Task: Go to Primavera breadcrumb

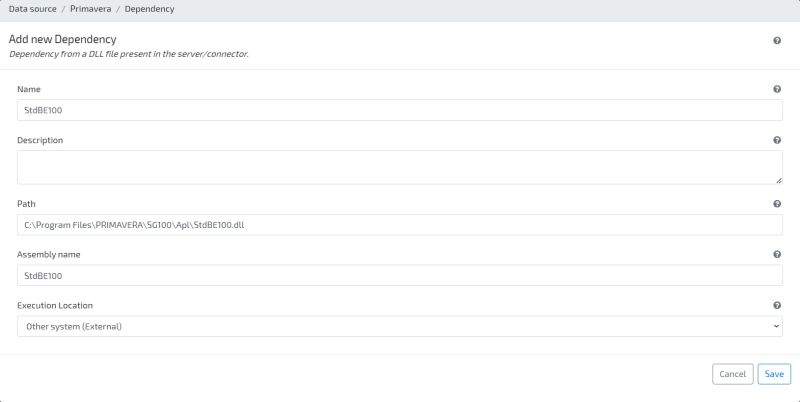Action: [90, 9]
